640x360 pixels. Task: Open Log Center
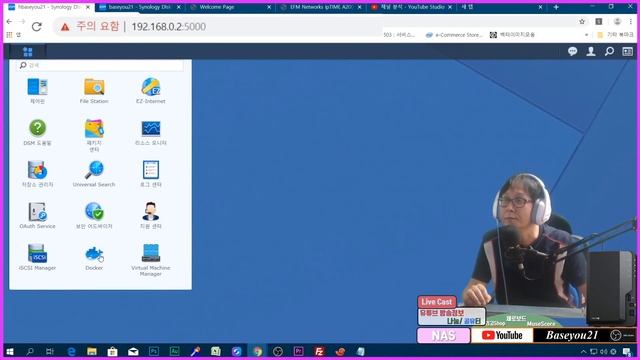click(151, 174)
